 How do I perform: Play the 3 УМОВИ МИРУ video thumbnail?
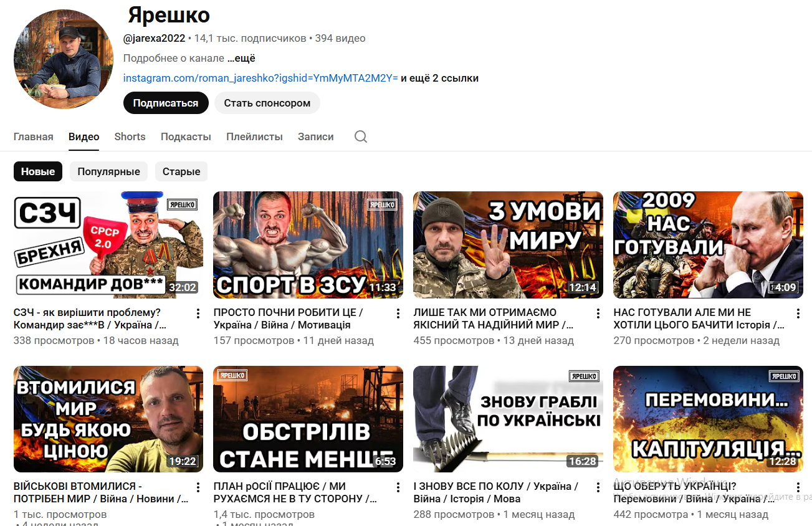pyautogui.click(x=508, y=245)
